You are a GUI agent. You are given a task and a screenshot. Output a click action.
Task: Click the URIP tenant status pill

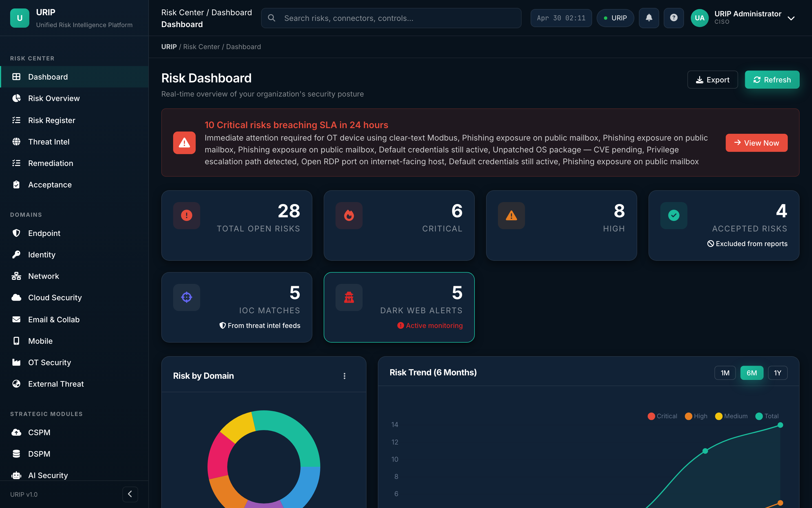[x=615, y=18]
